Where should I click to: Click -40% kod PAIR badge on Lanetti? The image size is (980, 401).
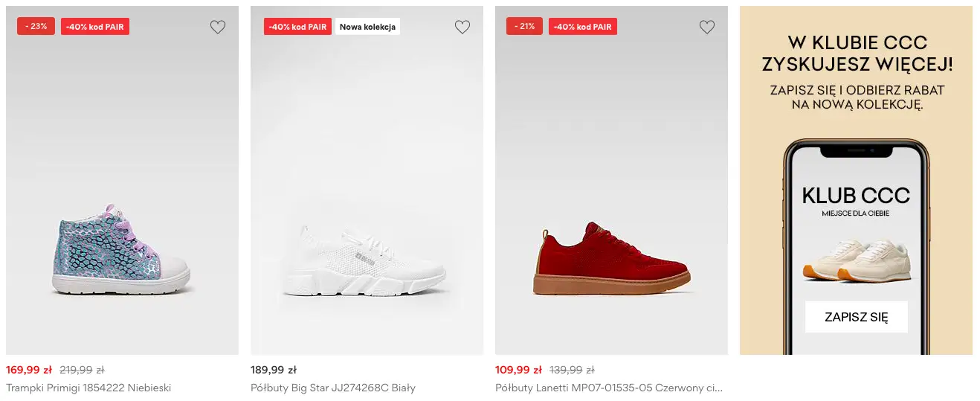(x=583, y=27)
